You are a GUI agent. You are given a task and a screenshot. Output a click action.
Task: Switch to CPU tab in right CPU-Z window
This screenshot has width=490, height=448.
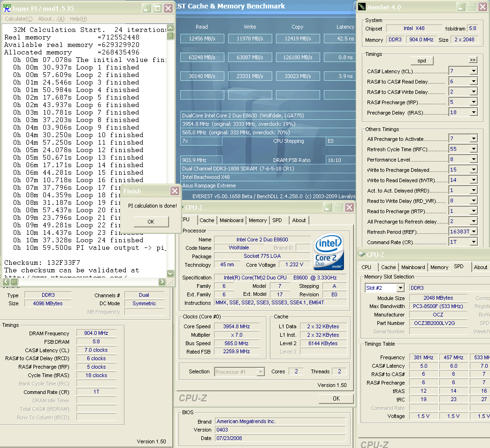coord(366,267)
